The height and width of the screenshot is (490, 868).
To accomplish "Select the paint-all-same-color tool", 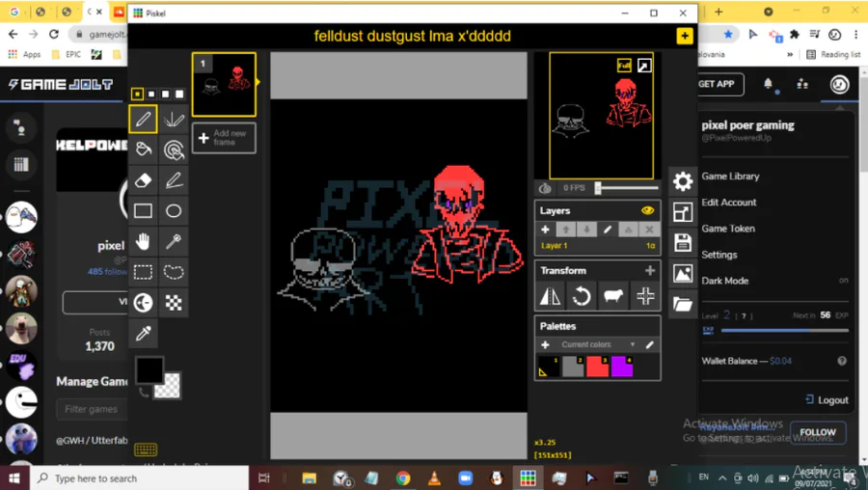I will [x=174, y=150].
